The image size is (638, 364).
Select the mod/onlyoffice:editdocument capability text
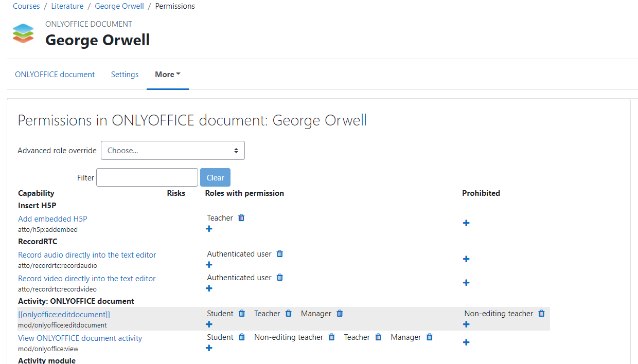point(62,325)
